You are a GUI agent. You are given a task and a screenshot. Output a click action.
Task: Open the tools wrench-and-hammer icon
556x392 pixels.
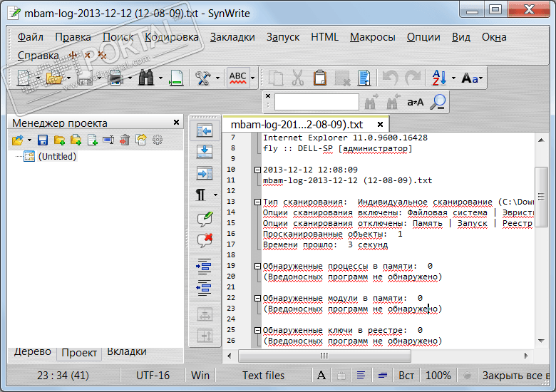(203, 78)
